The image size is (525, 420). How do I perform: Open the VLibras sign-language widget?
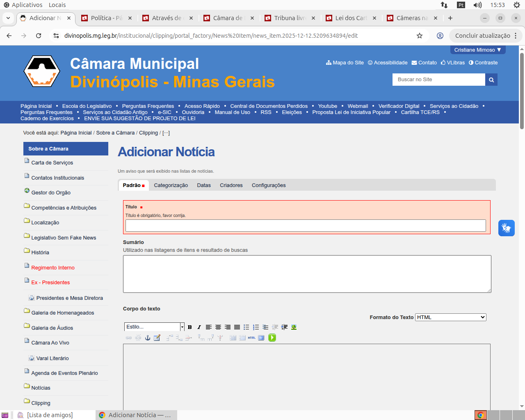[506, 228]
